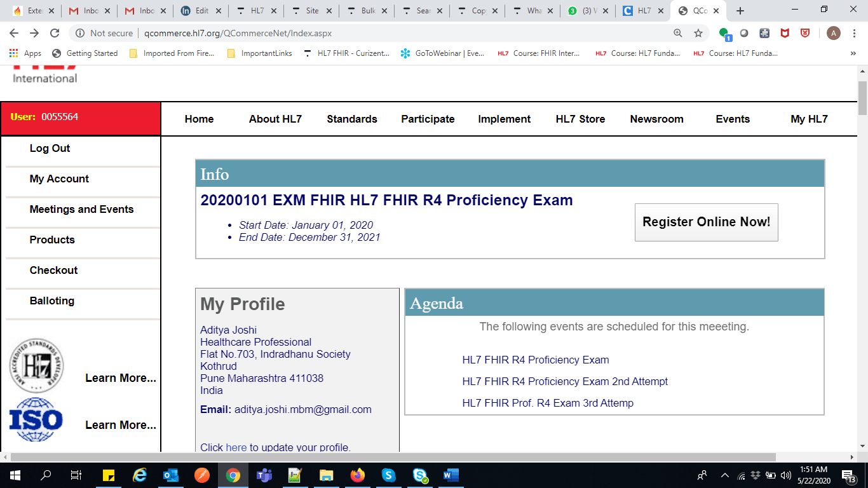The image size is (868, 488).
Task: Open the HL7 Store menu
Action: coord(580,119)
